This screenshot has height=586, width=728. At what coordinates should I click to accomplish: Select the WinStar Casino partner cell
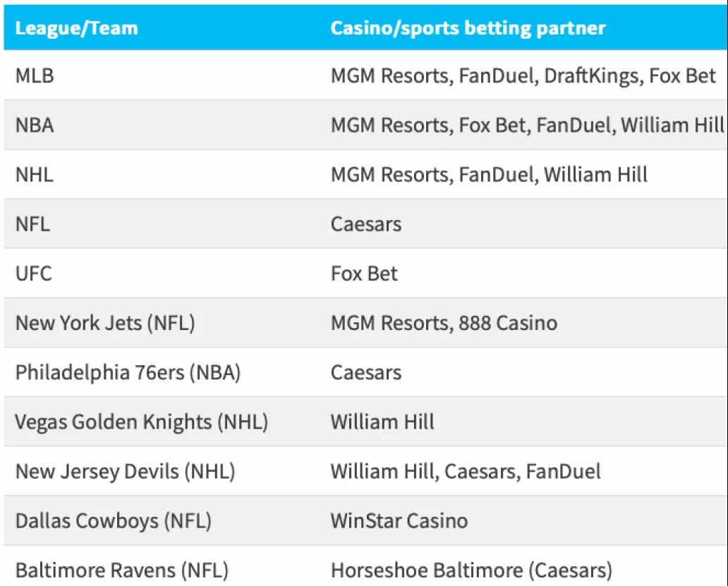click(399, 521)
